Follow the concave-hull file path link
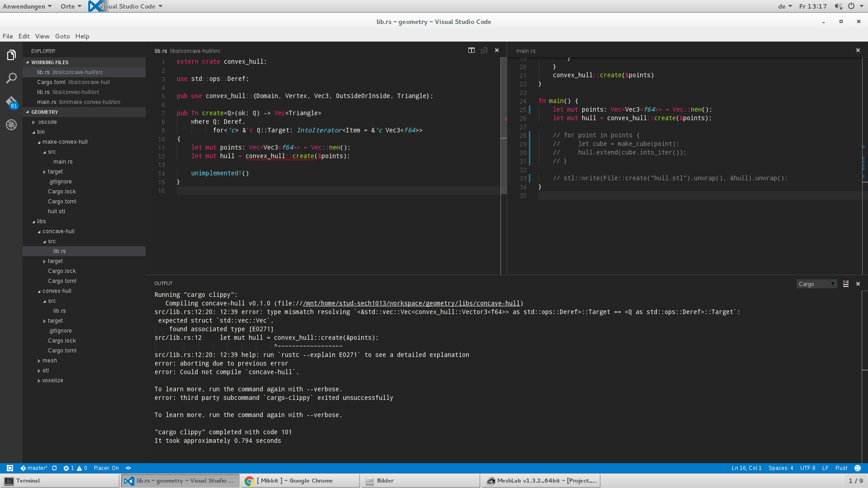 pyautogui.click(x=411, y=303)
